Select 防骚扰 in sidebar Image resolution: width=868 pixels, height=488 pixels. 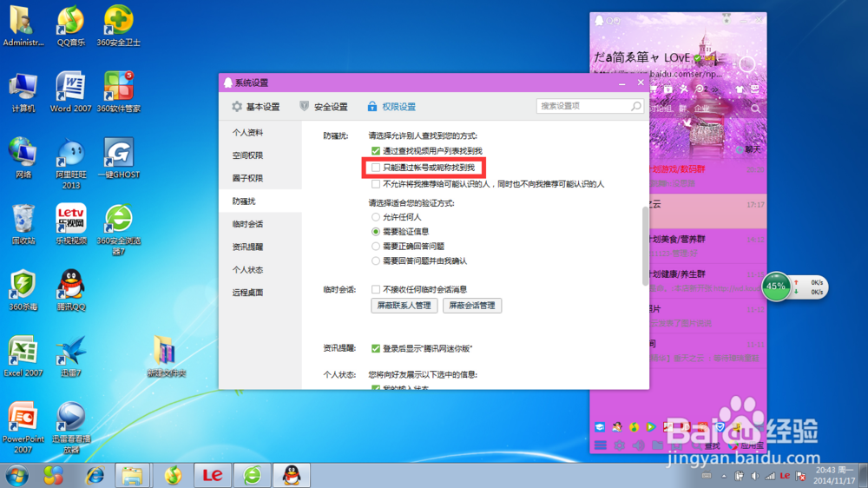pyautogui.click(x=260, y=201)
